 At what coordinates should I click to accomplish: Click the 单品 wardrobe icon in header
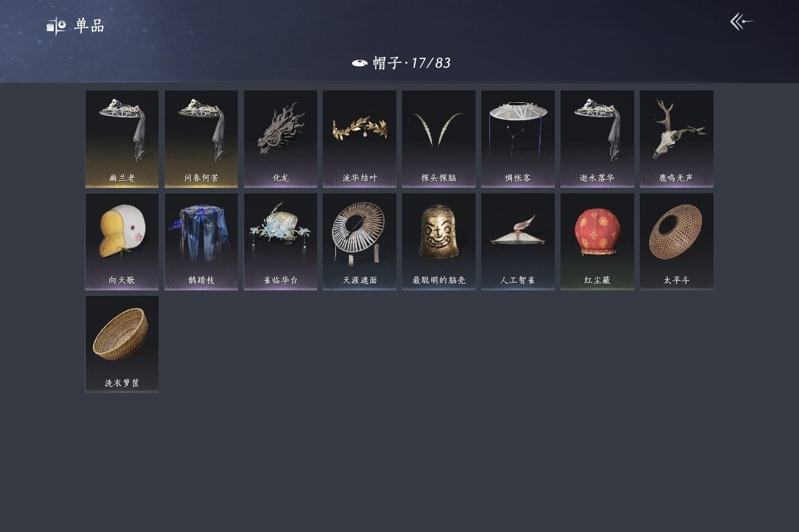(x=56, y=26)
